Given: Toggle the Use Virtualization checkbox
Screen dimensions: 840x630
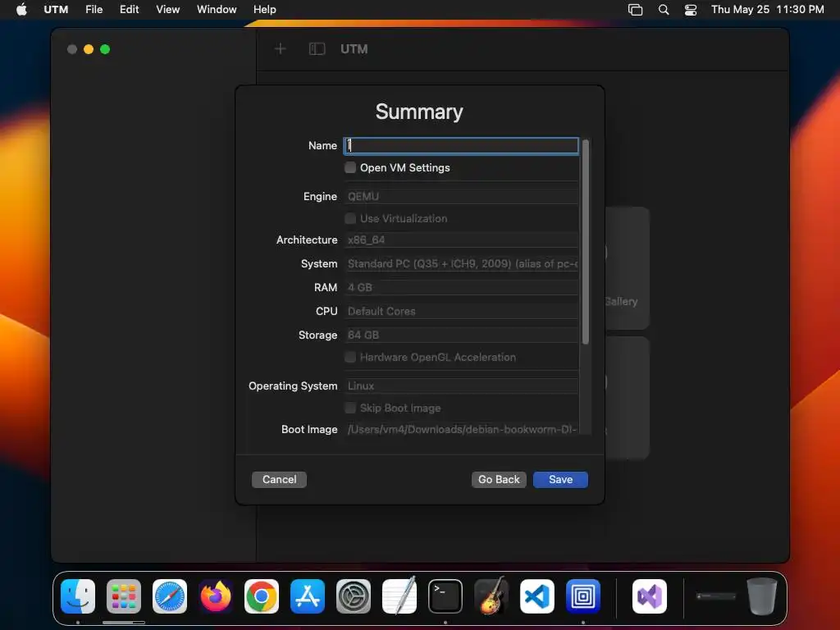Looking at the screenshot, I should 349,218.
